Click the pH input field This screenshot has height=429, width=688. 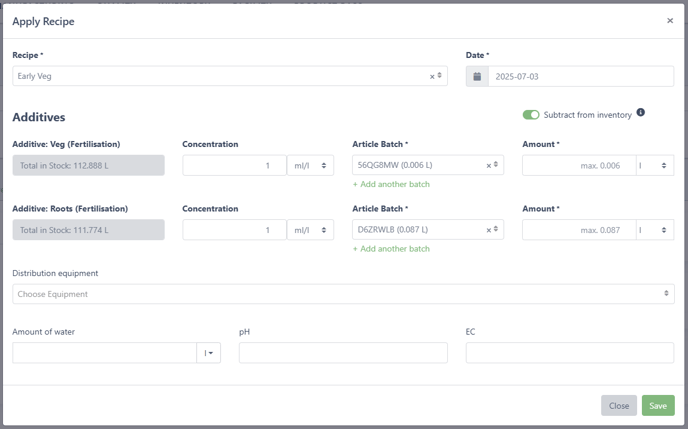pos(343,353)
